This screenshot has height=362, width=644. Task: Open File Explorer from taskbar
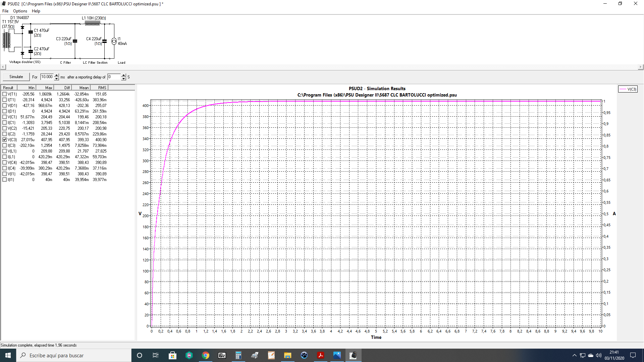pos(288,355)
